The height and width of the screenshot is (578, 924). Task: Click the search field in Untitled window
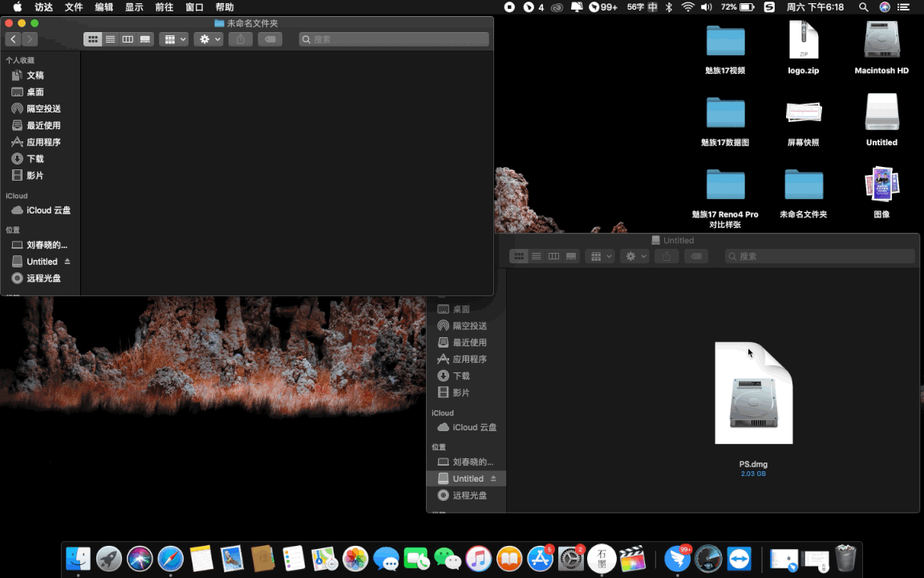820,256
